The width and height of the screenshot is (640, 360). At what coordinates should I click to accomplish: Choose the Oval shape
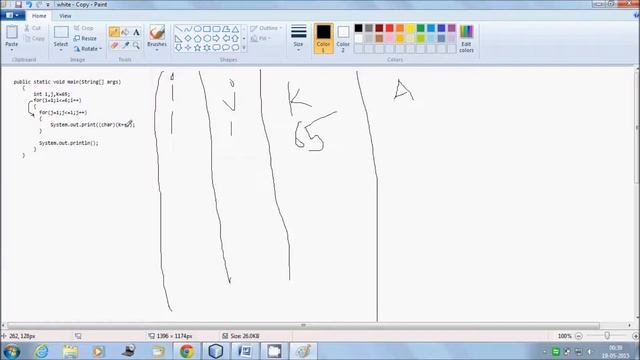coord(198,29)
